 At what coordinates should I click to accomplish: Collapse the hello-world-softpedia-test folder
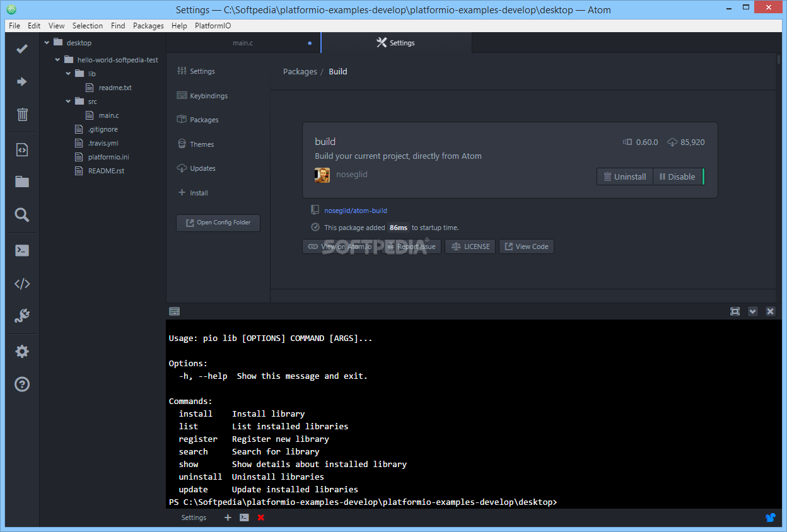pos(57,60)
